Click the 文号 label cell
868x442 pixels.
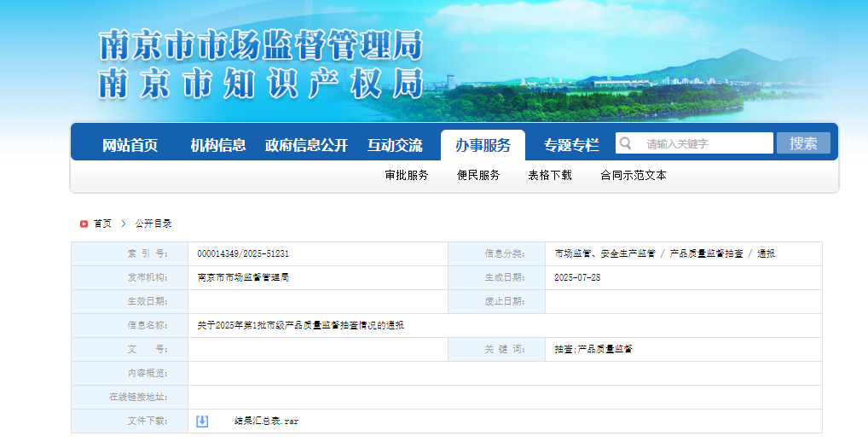(x=130, y=349)
